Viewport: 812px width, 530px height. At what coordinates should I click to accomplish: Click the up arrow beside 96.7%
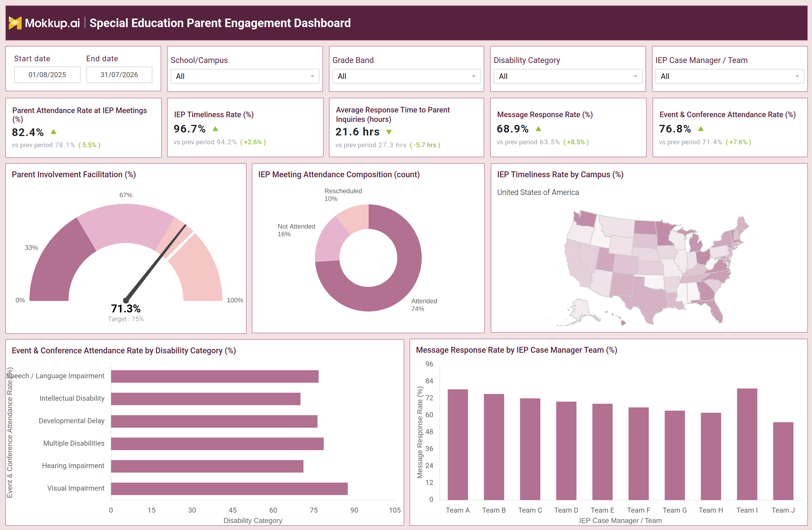(215, 129)
